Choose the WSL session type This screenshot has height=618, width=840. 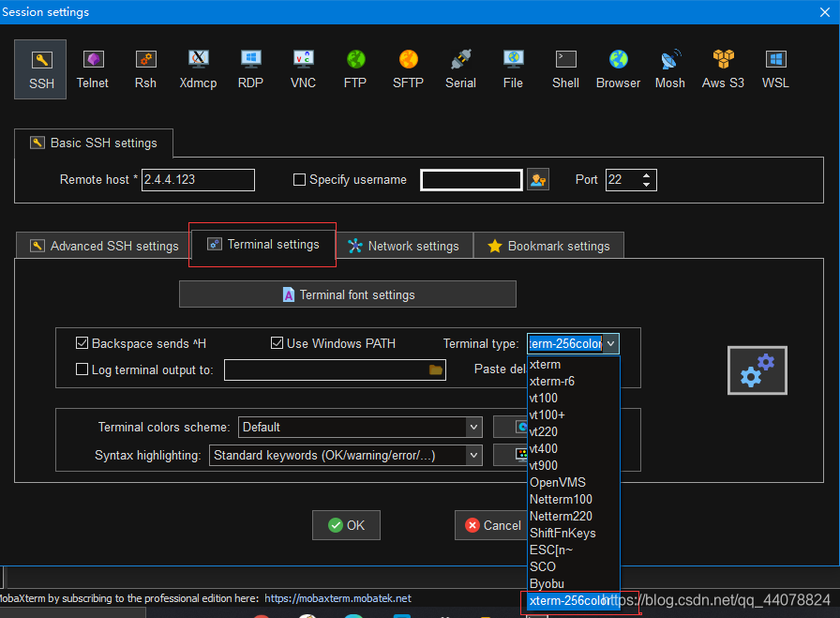[775, 69]
